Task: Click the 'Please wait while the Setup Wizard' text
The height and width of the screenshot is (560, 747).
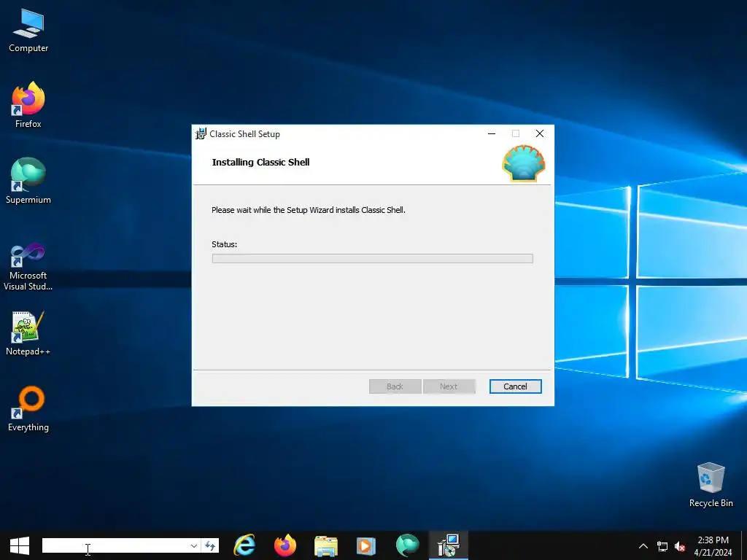Action: click(309, 210)
